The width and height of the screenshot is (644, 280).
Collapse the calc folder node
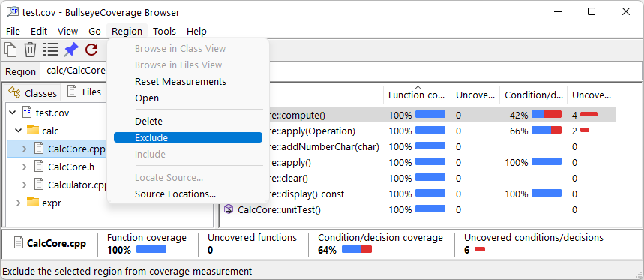[19, 131]
